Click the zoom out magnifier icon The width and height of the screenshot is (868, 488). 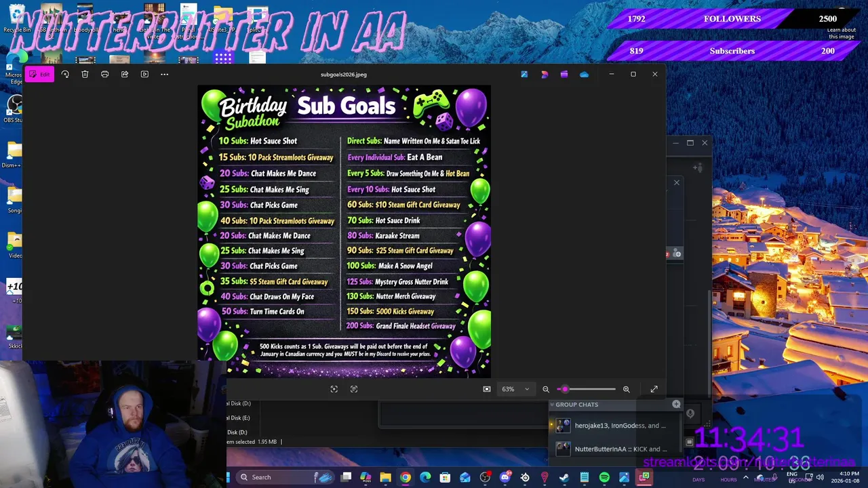point(546,389)
